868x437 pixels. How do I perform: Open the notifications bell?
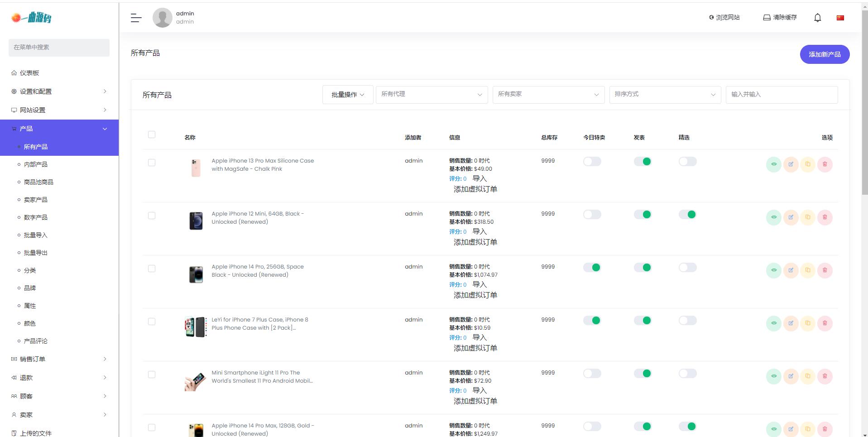click(817, 18)
